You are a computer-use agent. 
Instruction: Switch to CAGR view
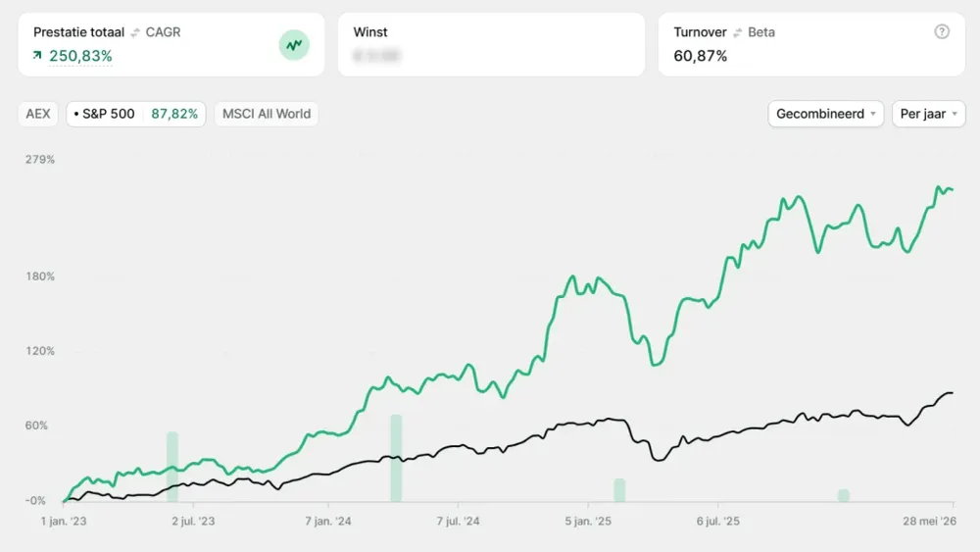pos(163,32)
